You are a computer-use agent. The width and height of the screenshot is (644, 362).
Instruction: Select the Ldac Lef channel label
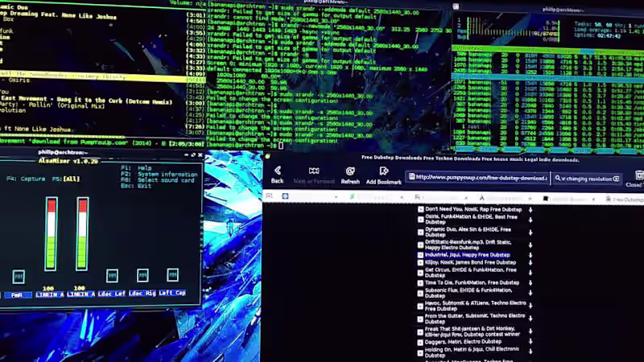(111, 294)
